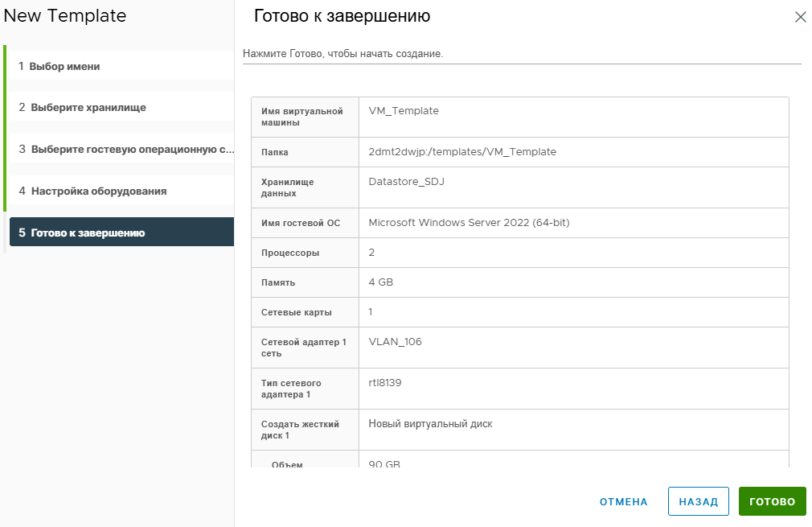The width and height of the screenshot is (812, 527).
Task: Click the folder path 2dmt2dwjp:/templates/VM_Template
Action: coord(462,152)
